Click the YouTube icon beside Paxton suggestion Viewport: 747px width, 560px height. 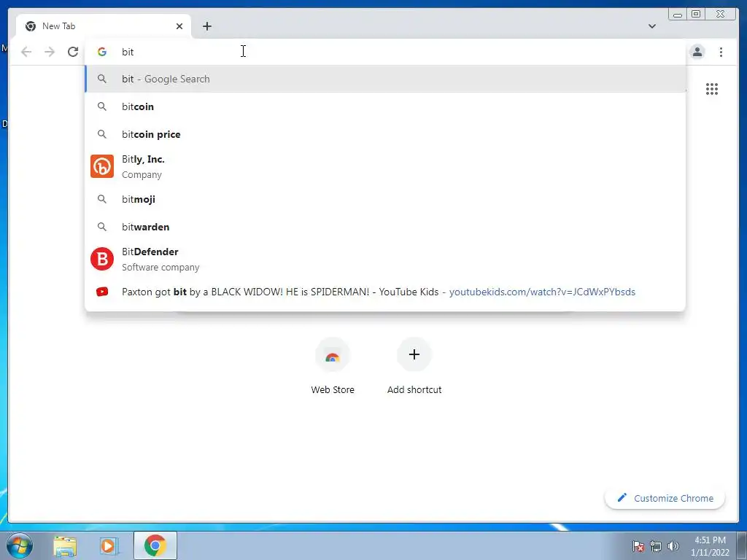(x=102, y=292)
